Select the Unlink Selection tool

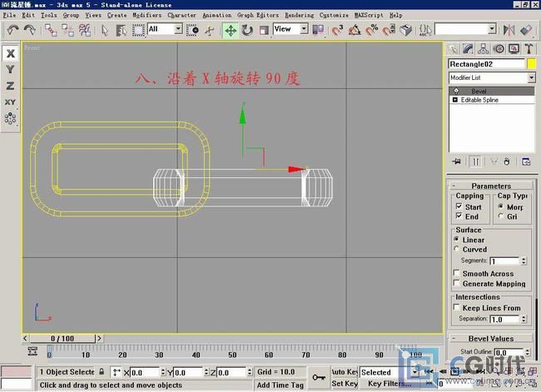(x=68, y=30)
